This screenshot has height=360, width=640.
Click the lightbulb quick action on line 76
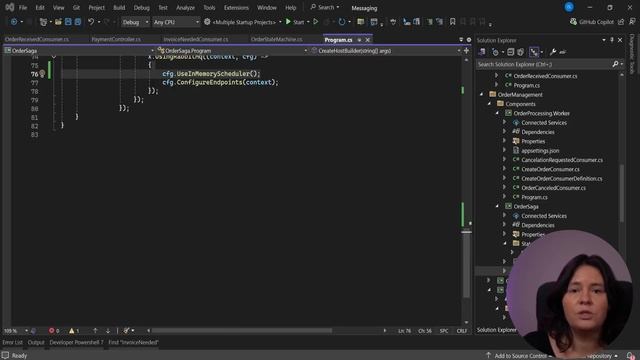(42, 74)
